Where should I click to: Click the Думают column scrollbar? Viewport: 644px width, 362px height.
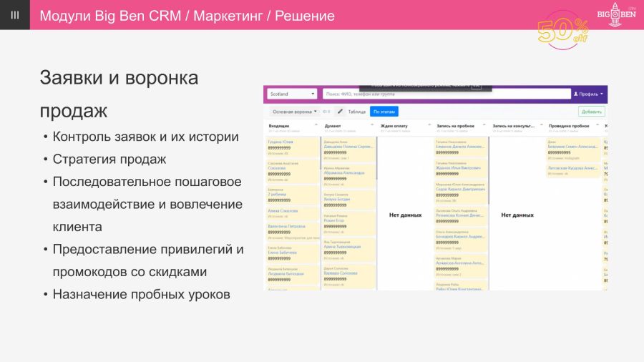[x=376, y=158]
